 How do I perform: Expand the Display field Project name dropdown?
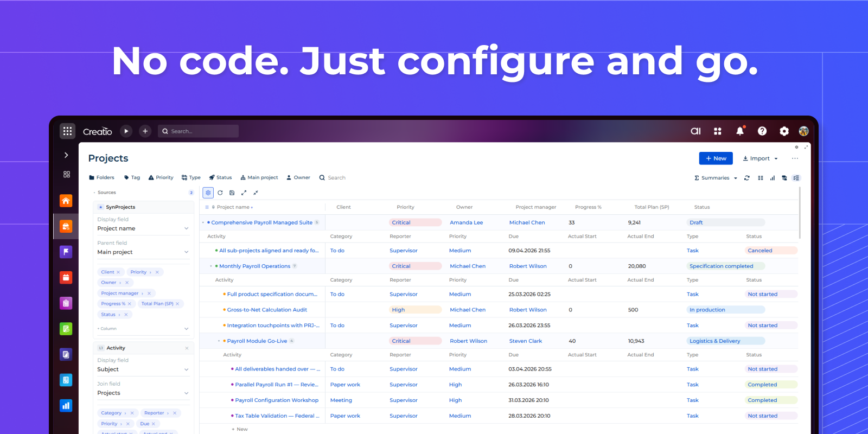(x=186, y=228)
